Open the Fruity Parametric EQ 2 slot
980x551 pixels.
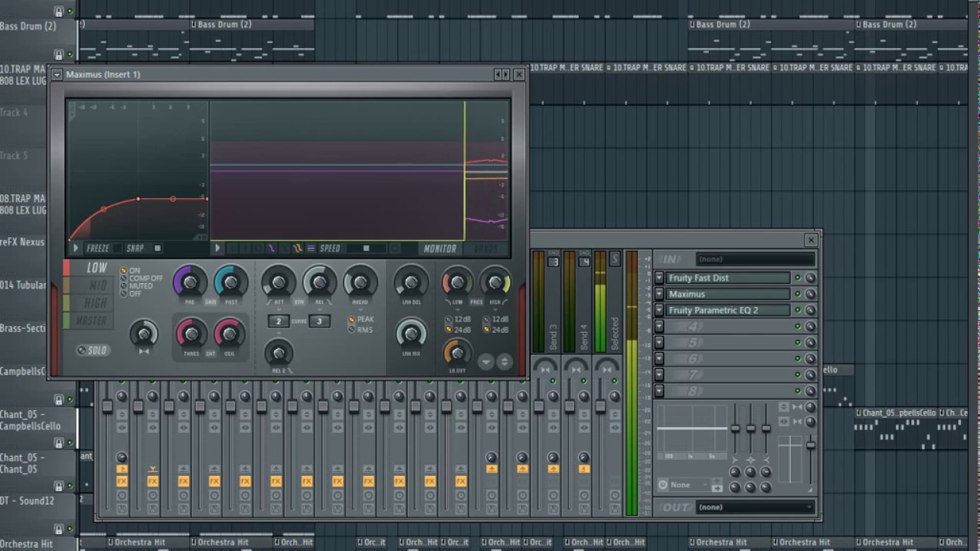click(x=728, y=310)
